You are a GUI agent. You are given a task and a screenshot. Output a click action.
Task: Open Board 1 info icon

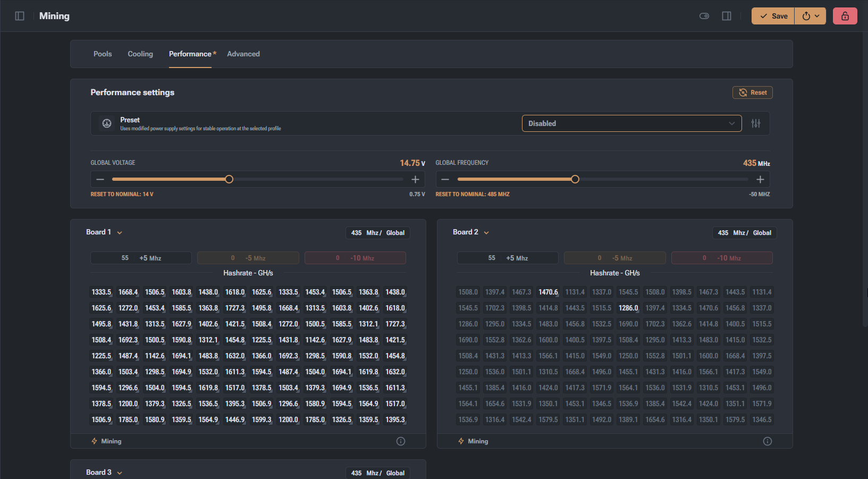coord(401,441)
